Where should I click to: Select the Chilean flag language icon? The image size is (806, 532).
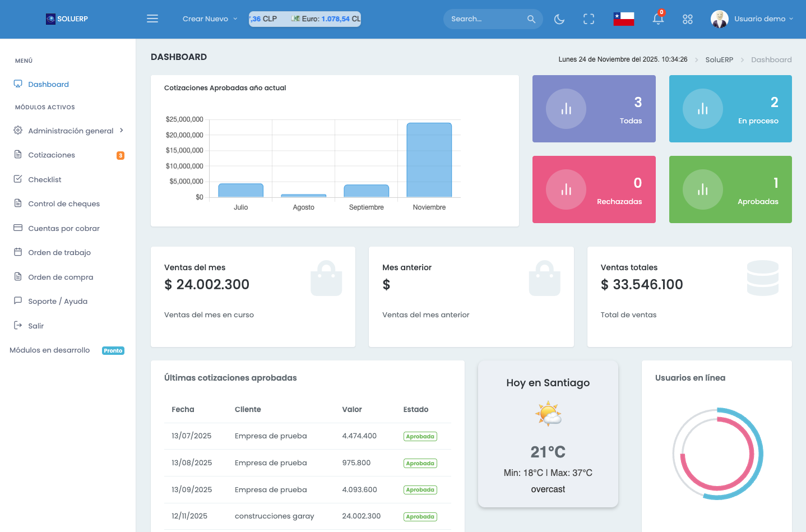pos(624,17)
